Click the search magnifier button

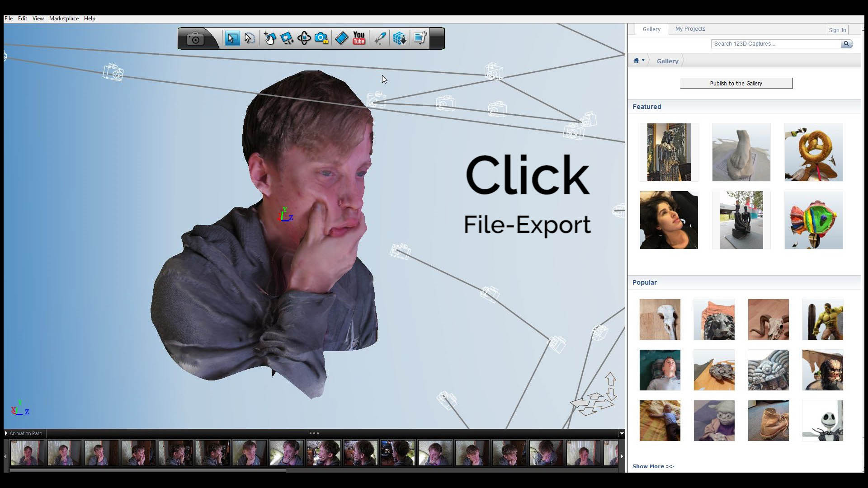847,44
